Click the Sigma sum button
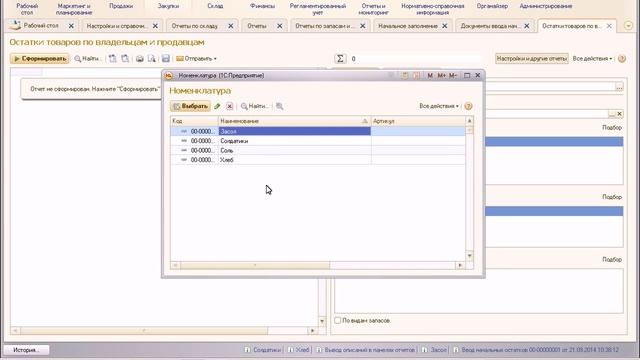640x360 pixels. pos(340,59)
